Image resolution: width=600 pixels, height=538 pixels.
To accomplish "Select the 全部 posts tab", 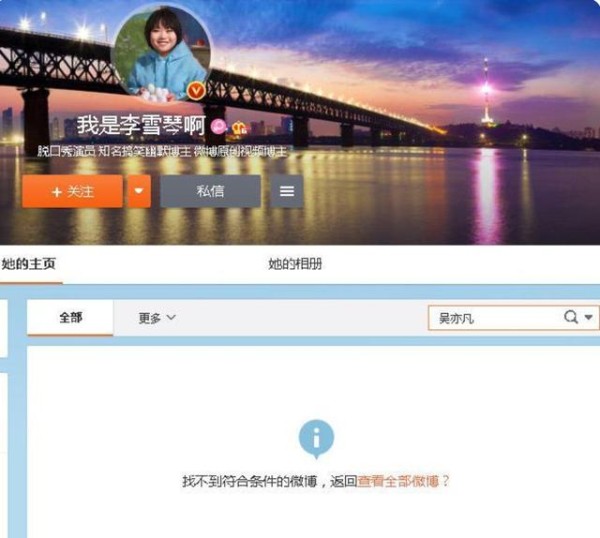I will coord(70,317).
